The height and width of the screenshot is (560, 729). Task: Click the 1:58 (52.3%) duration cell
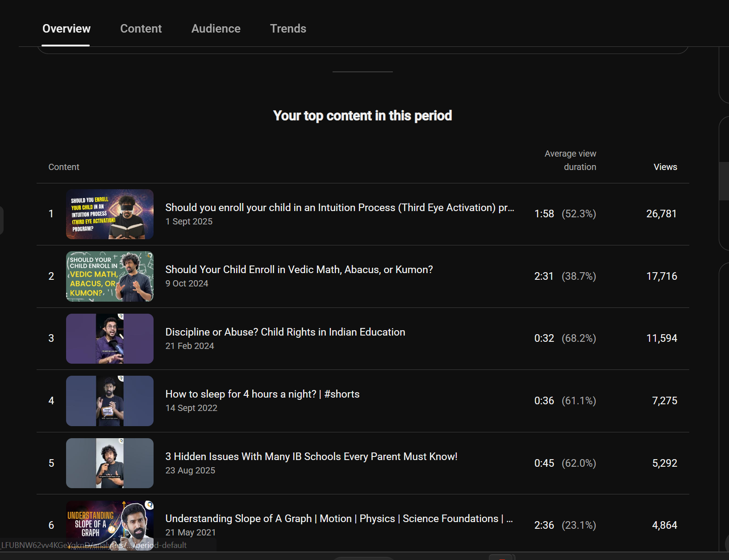click(565, 214)
